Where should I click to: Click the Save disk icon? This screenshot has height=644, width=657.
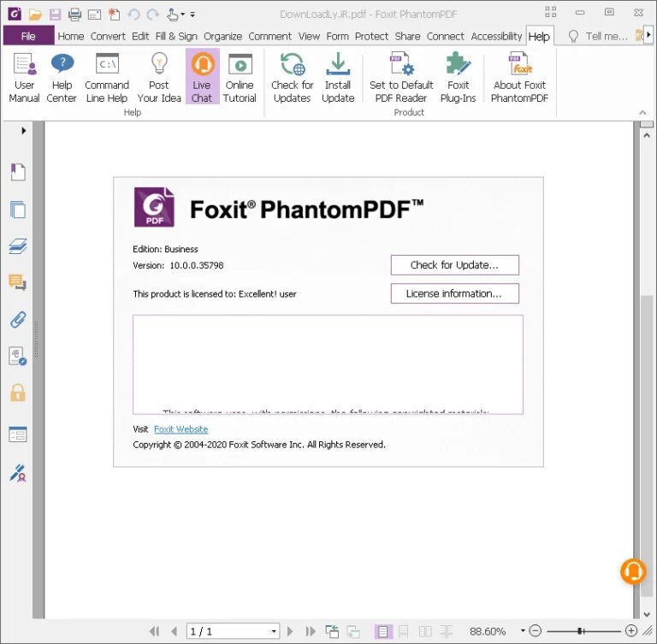[55, 15]
